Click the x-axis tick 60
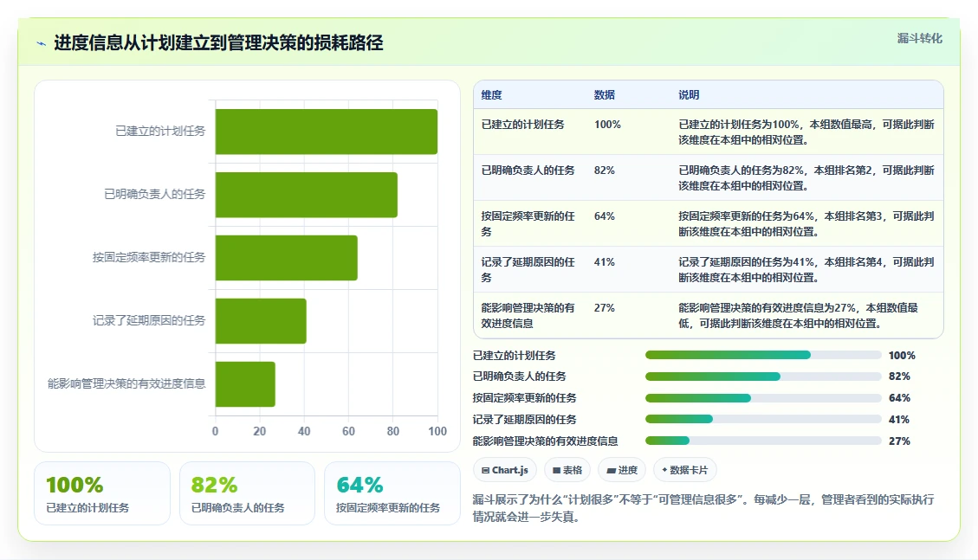 348,431
